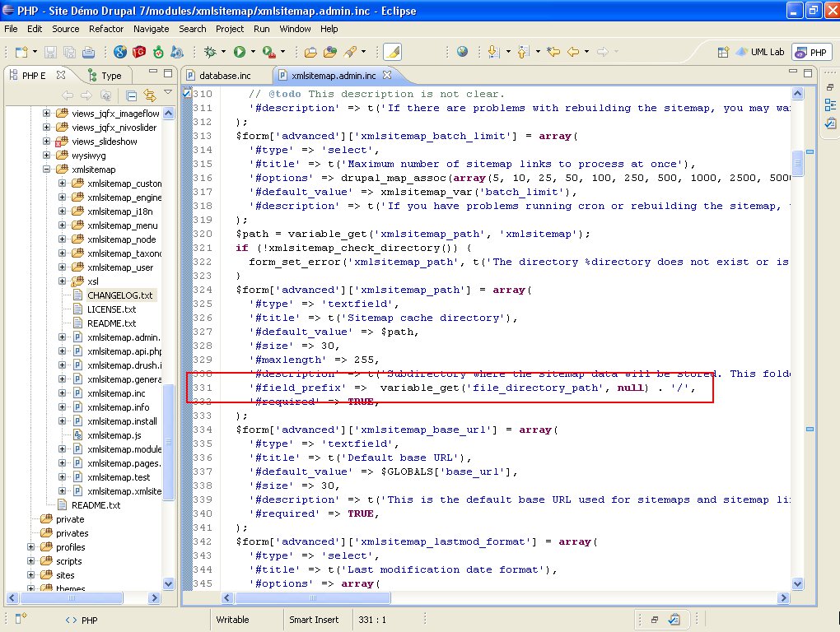Click the Open Task folder icon
This screenshot has width=840, height=632.
pos(330,52)
